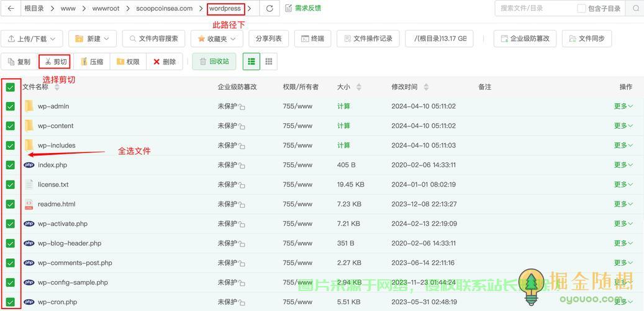This screenshot has width=644, height=311.
Task: Click the index.php PHP file icon
Action: (x=29, y=165)
